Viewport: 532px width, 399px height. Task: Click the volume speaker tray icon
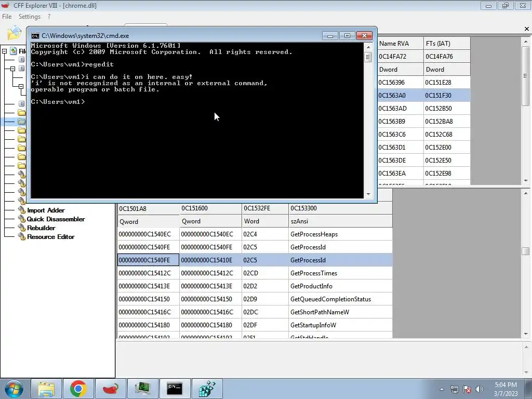point(479,389)
